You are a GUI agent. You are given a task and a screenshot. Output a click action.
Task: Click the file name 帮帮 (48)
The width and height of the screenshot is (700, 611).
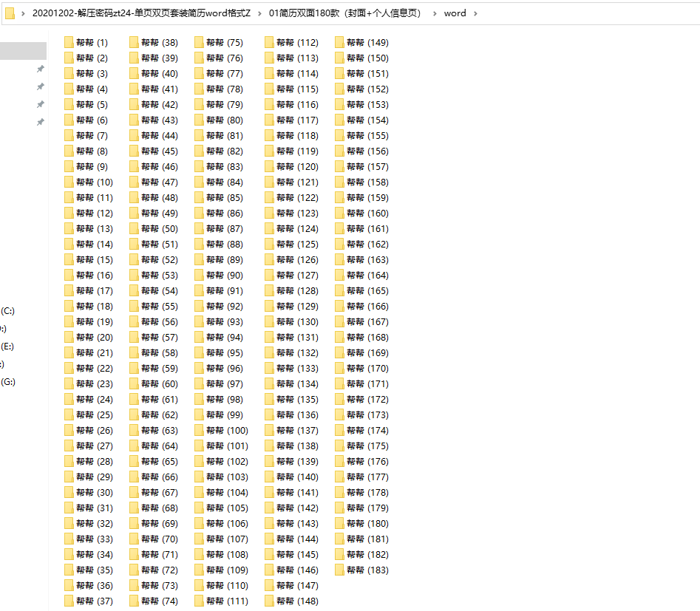point(160,198)
